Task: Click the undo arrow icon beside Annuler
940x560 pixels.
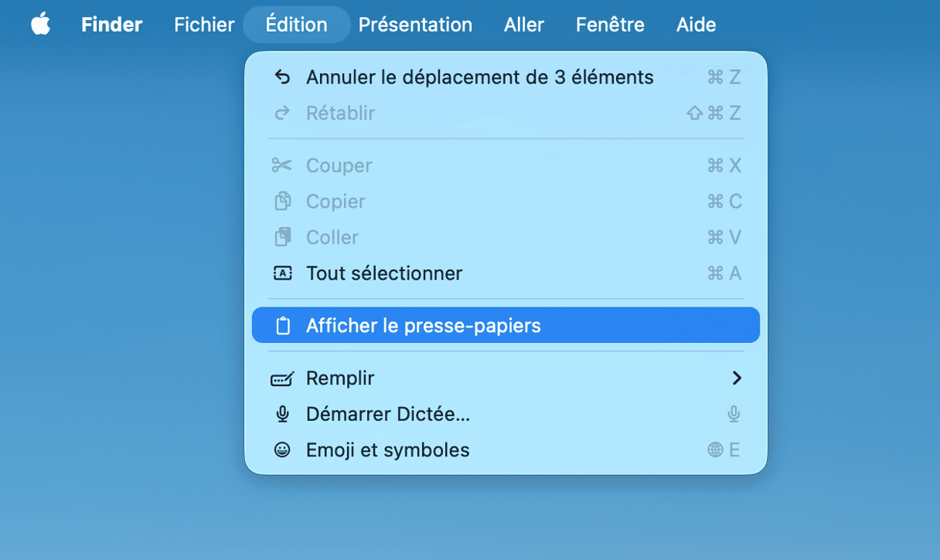Action: (x=283, y=77)
